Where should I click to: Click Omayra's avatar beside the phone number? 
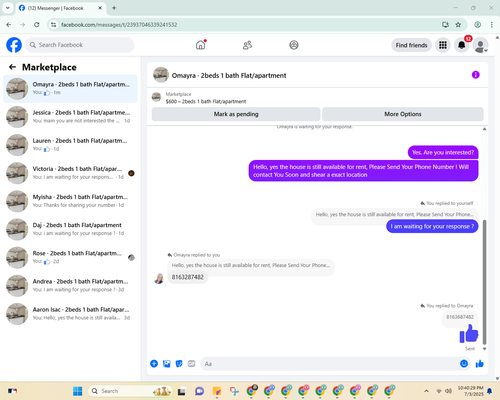click(159, 278)
